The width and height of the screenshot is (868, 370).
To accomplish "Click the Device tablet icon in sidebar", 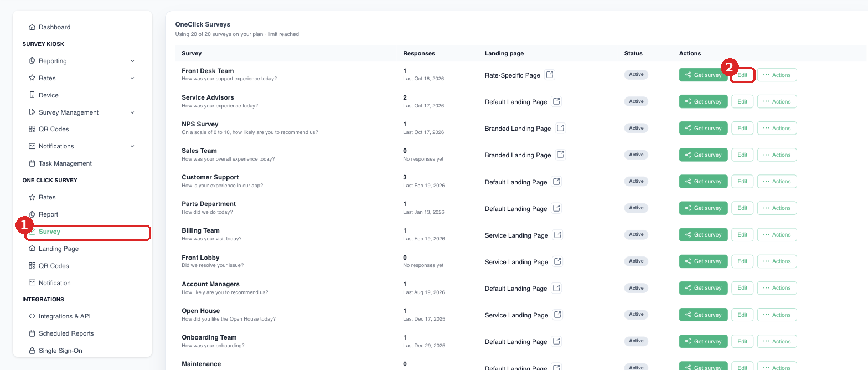I will click(32, 95).
